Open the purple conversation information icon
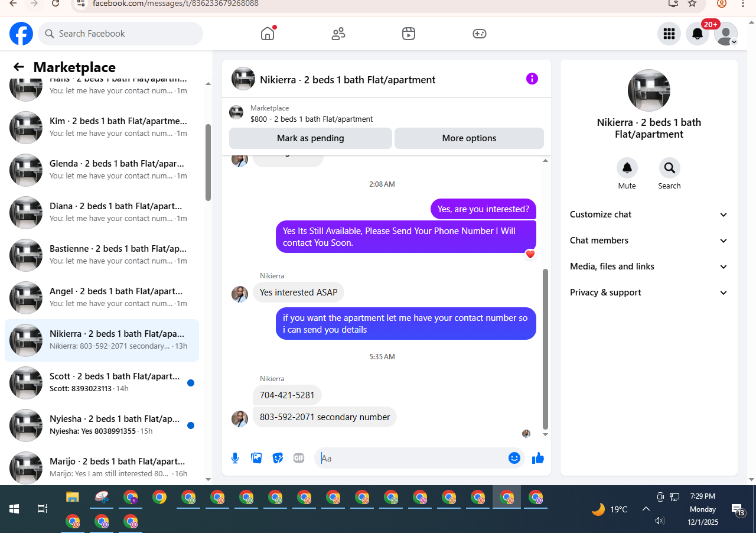756x533 pixels. 532,79
